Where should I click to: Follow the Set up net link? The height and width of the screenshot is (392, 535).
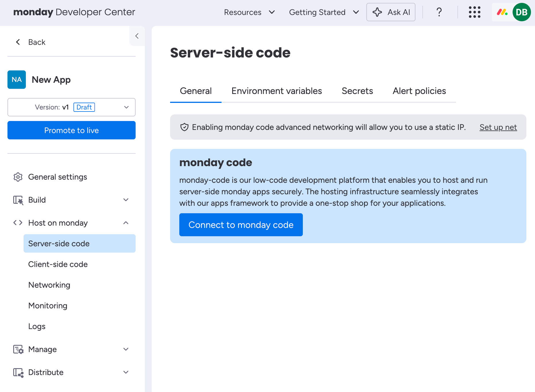tap(498, 127)
